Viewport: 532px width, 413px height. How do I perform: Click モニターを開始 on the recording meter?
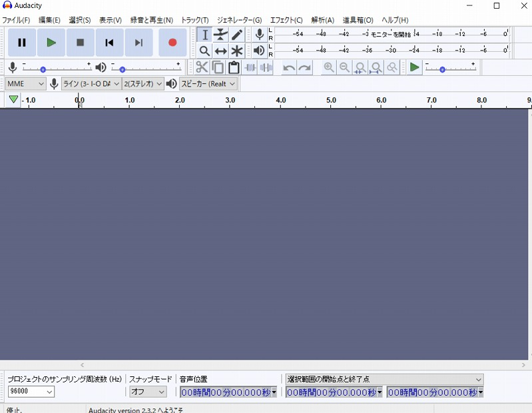tap(391, 33)
